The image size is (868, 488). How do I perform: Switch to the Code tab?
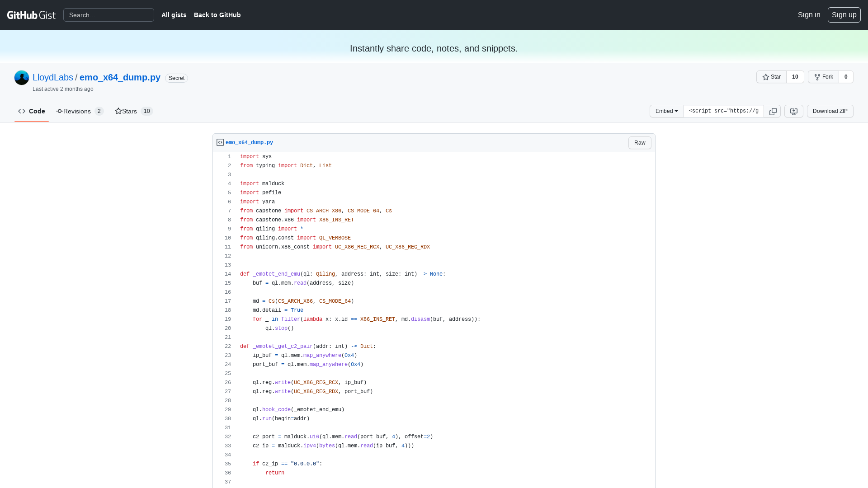[32, 111]
